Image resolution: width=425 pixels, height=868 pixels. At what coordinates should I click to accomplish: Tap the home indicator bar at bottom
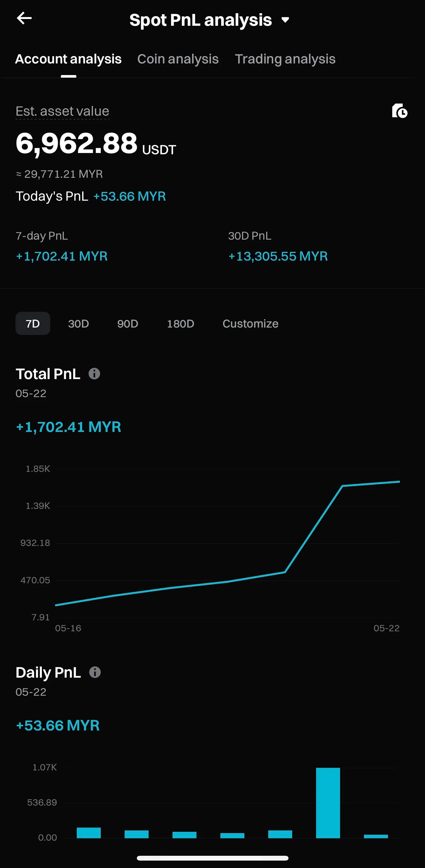(x=212, y=858)
